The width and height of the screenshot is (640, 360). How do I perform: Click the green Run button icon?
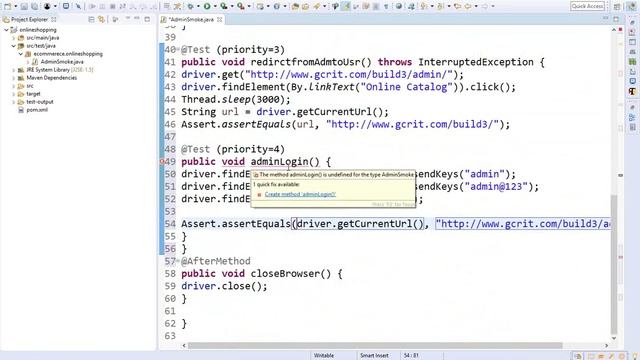[x=207, y=6]
